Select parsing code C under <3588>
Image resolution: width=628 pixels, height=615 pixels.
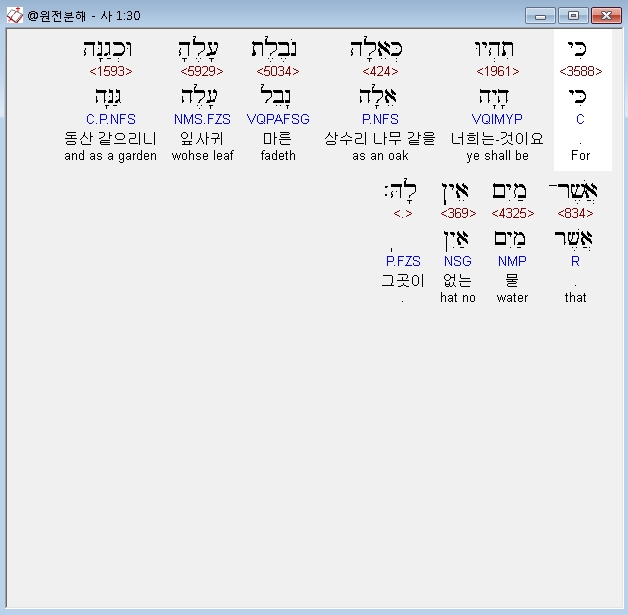coord(580,119)
